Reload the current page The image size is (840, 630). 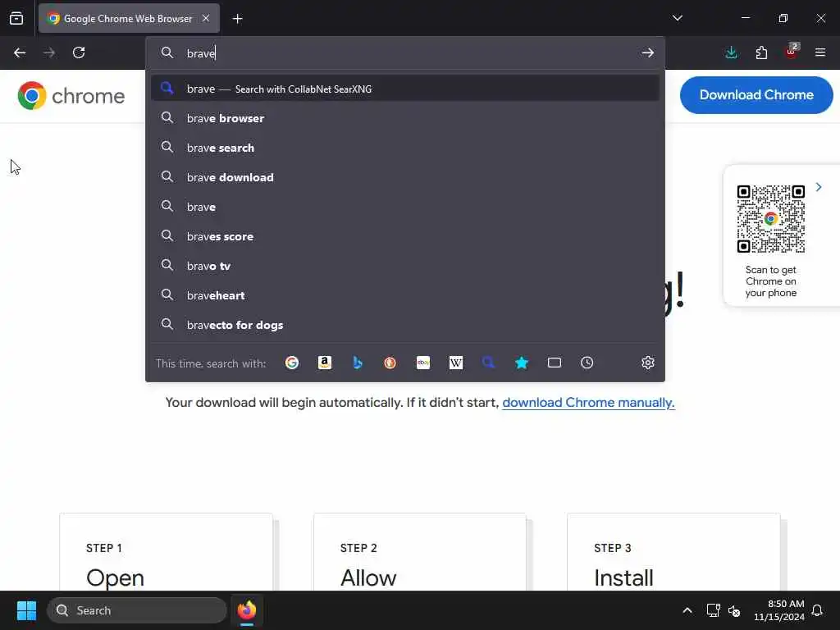[x=79, y=52]
